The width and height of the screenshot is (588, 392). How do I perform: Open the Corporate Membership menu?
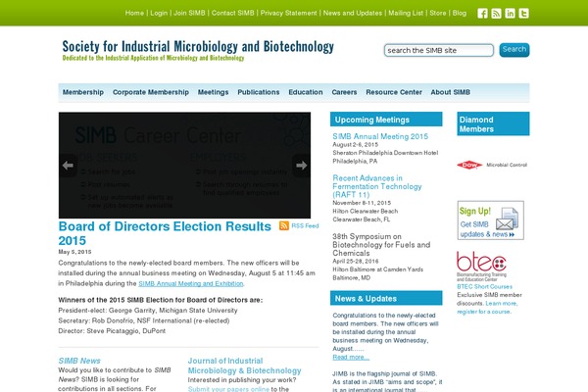point(151,92)
